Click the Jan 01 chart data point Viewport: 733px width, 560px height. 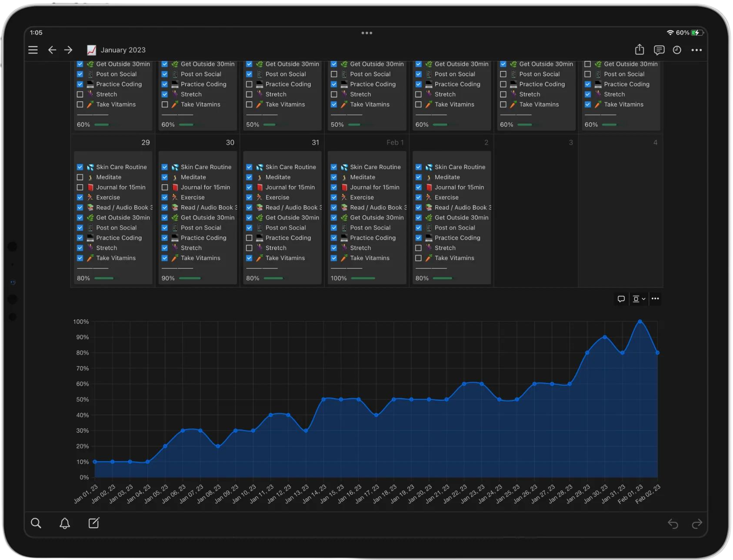pos(95,462)
